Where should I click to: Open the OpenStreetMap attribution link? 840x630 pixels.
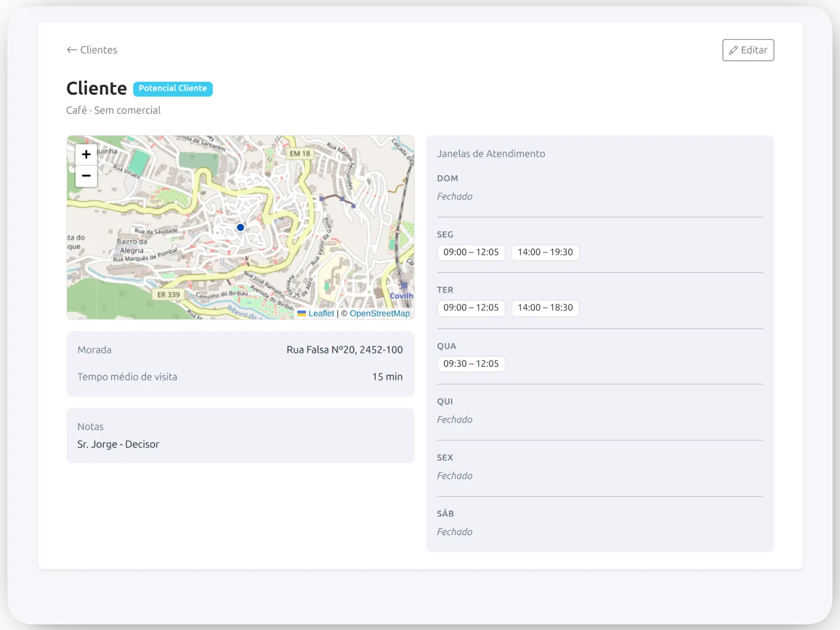pyautogui.click(x=379, y=313)
